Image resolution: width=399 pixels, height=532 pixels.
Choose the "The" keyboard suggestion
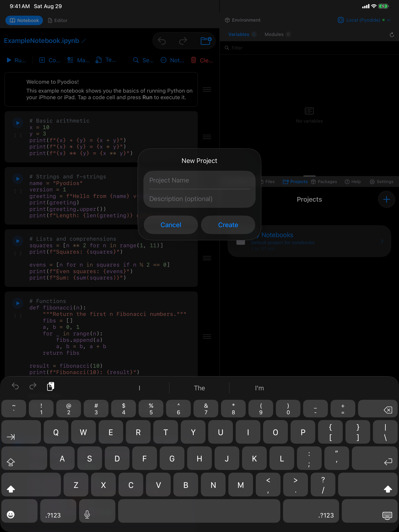coord(199,388)
